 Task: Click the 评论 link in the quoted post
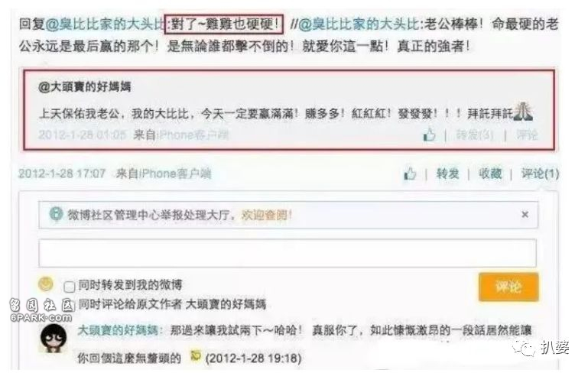527,135
